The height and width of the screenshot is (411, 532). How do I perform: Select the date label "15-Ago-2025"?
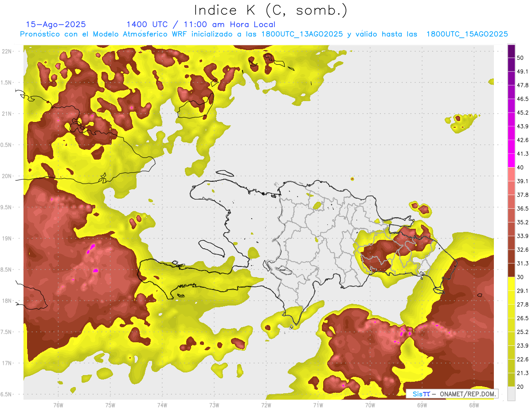click(56, 24)
